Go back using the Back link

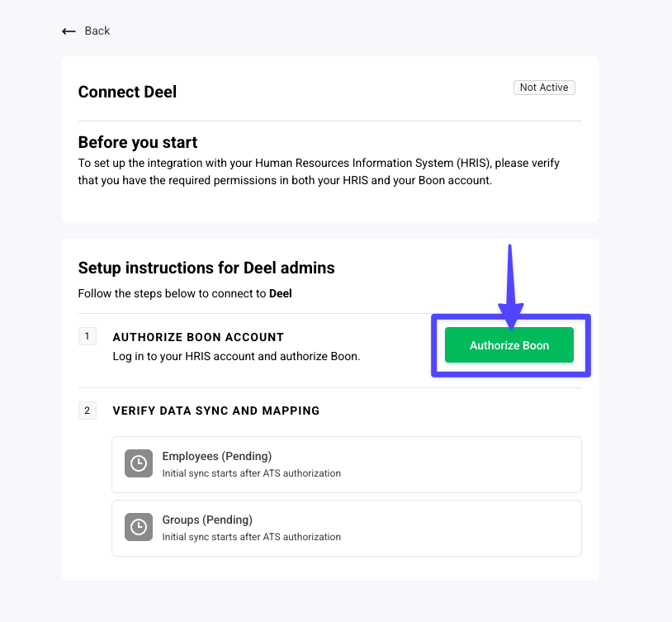pyautogui.click(x=97, y=31)
